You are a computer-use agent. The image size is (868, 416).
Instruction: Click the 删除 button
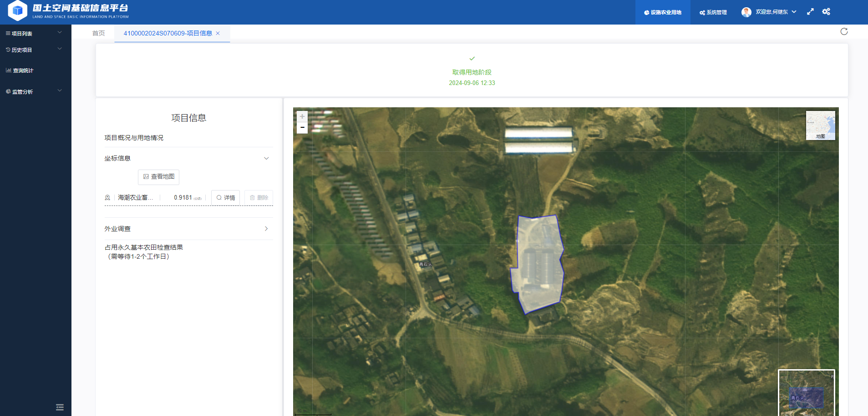pyautogui.click(x=259, y=198)
